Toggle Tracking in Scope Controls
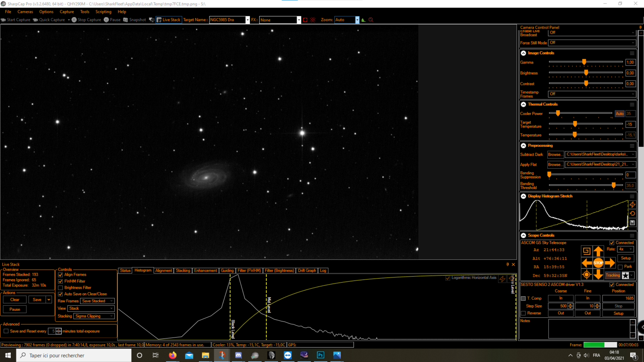 coord(612,275)
